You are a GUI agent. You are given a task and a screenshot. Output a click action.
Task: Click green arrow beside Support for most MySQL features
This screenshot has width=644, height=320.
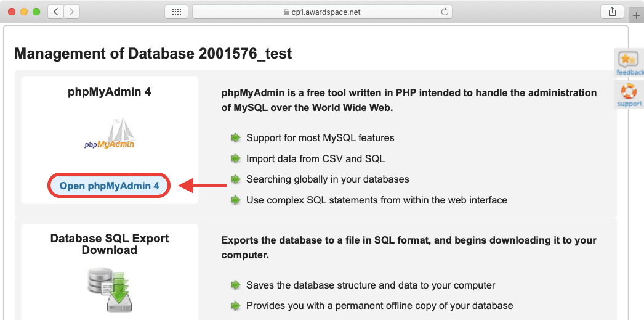click(235, 137)
